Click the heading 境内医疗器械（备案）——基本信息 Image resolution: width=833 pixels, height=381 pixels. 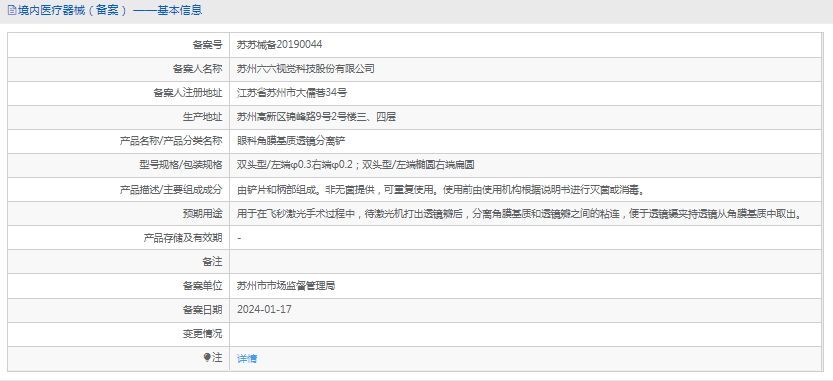coord(110,10)
